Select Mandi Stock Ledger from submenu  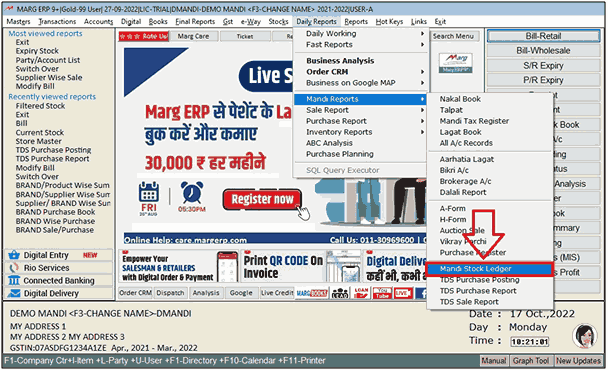tap(490, 269)
